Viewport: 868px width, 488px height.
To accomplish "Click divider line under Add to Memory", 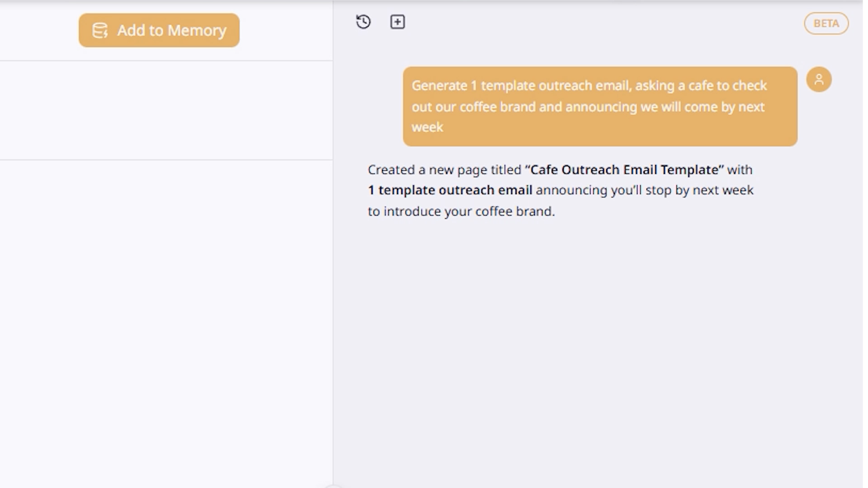I will pos(166,61).
